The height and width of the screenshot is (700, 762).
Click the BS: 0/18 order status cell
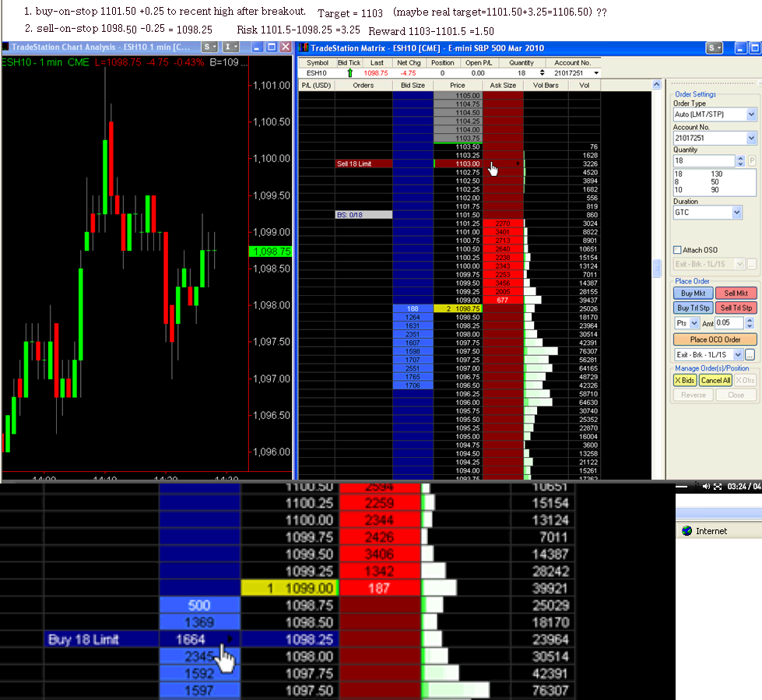click(363, 215)
